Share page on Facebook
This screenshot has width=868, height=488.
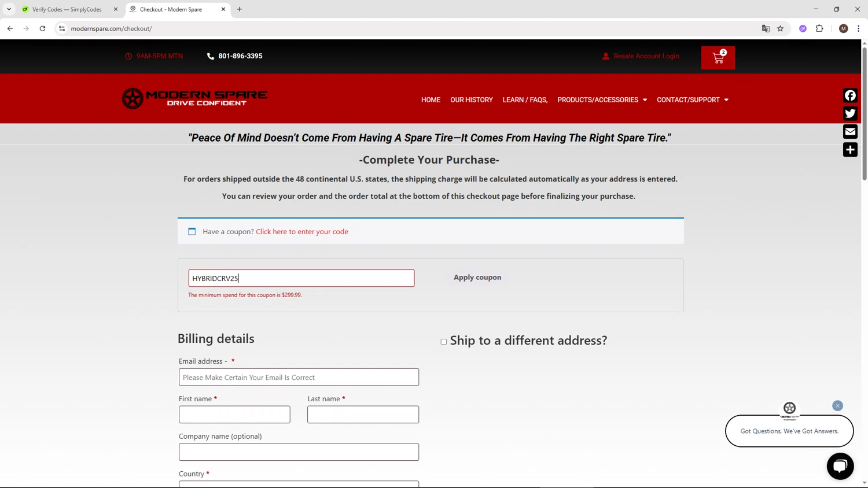[x=850, y=95]
